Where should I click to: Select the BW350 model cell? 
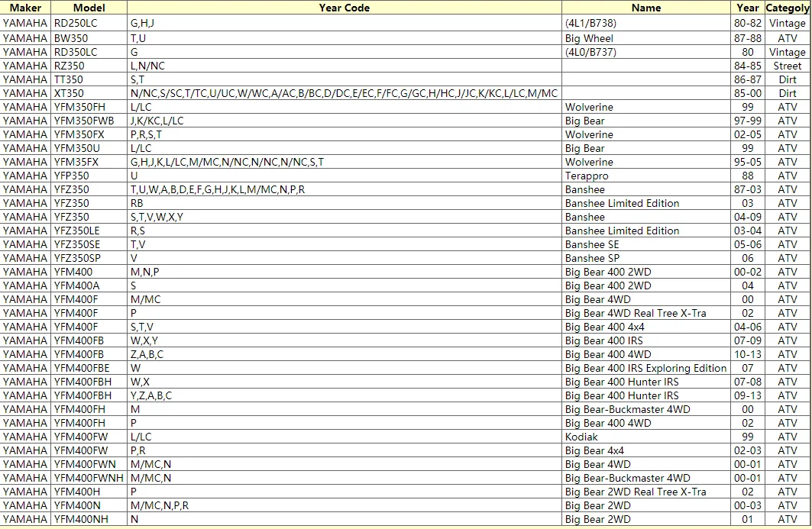pos(89,38)
